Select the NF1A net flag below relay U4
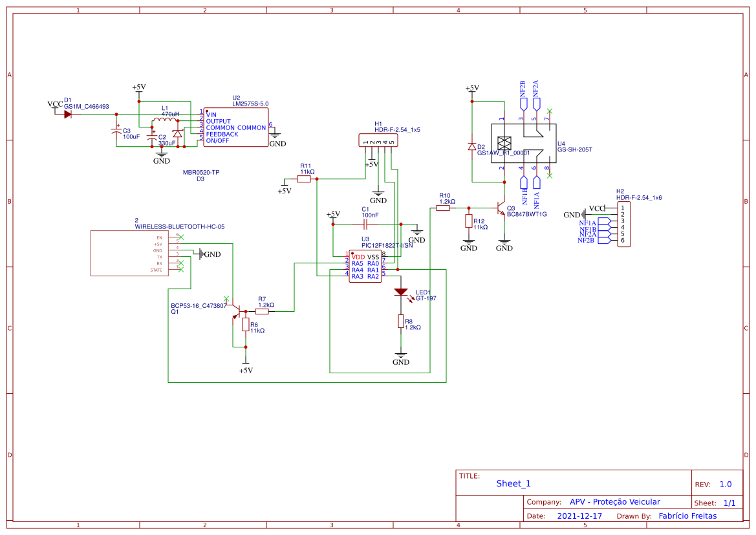 (x=537, y=182)
